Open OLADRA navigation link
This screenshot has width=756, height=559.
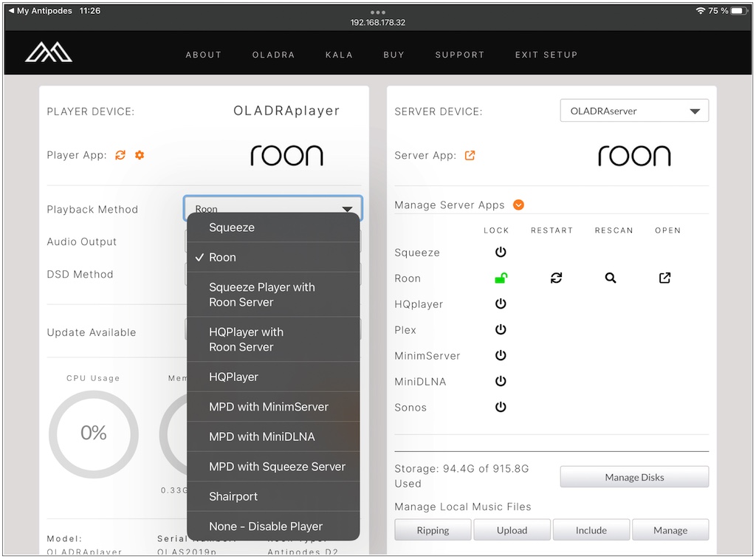point(273,55)
